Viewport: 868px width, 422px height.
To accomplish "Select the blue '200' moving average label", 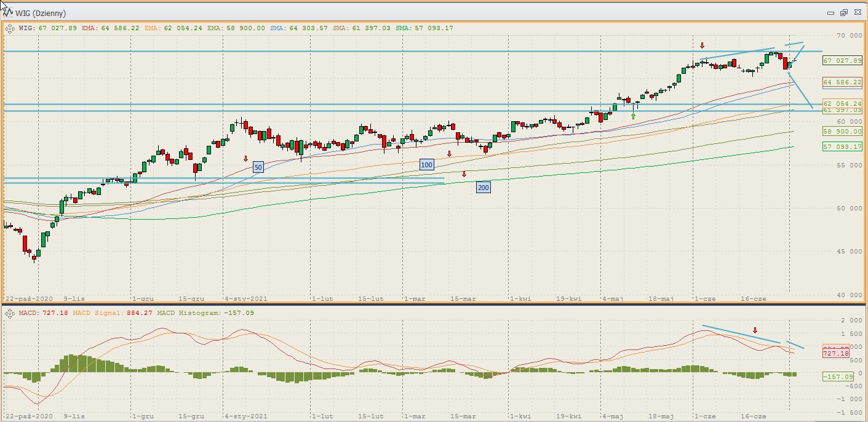I will pos(483,188).
